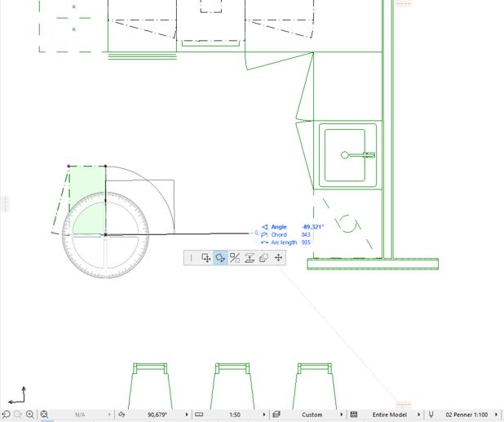
Task: Click the 1:50 scale value
Action: [x=234, y=415]
